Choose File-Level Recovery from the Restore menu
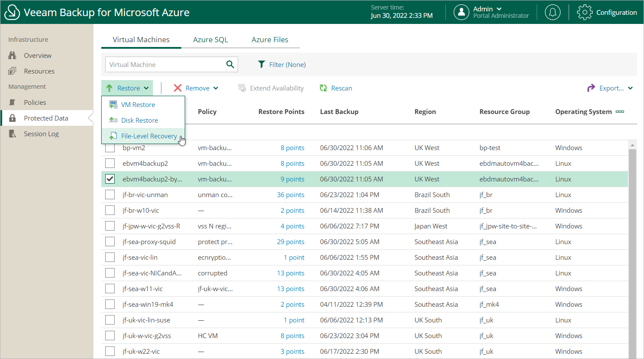 click(x=149, y=136)
